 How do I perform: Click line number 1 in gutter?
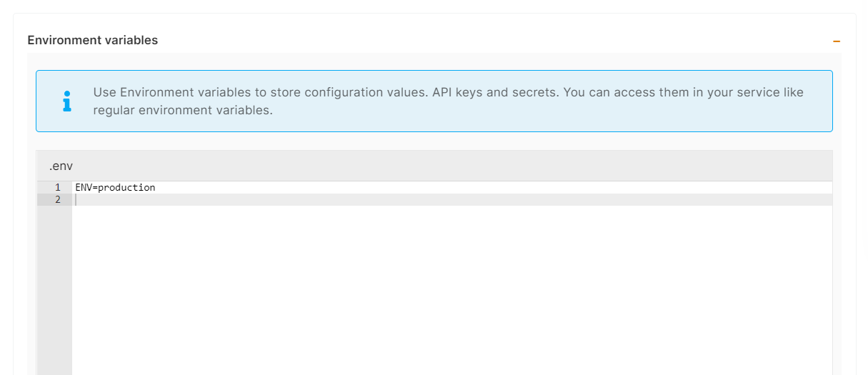tap(57, 188)
